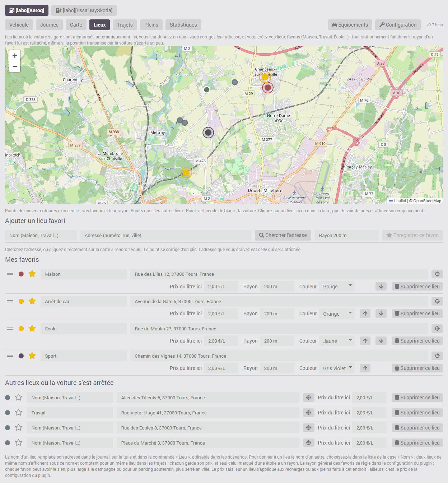The height and width of the screenshot is (483, 448).
Task: Locate Maison on map with crosshair icon
Action: tap(437, 274)
